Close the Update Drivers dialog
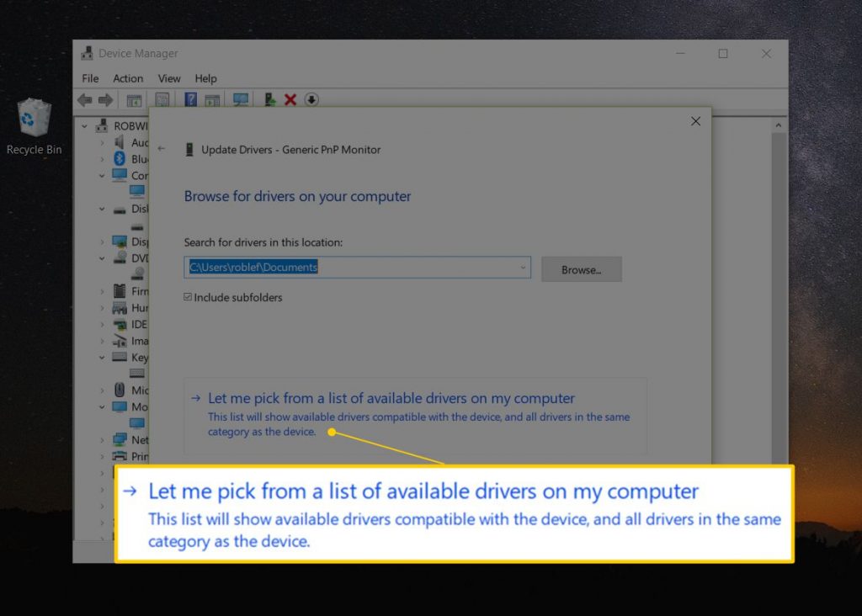Image resolution: width=862 pixels, height=616 pixels. 695,121
